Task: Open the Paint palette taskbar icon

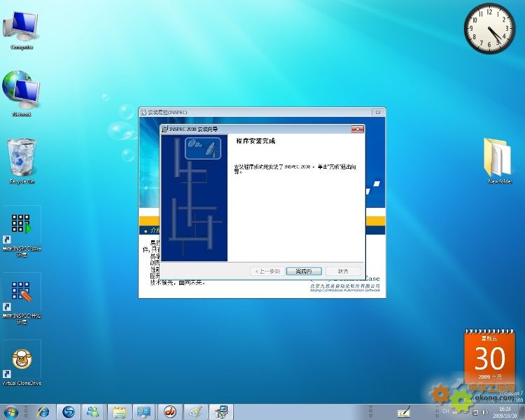Action: (195, 412)
